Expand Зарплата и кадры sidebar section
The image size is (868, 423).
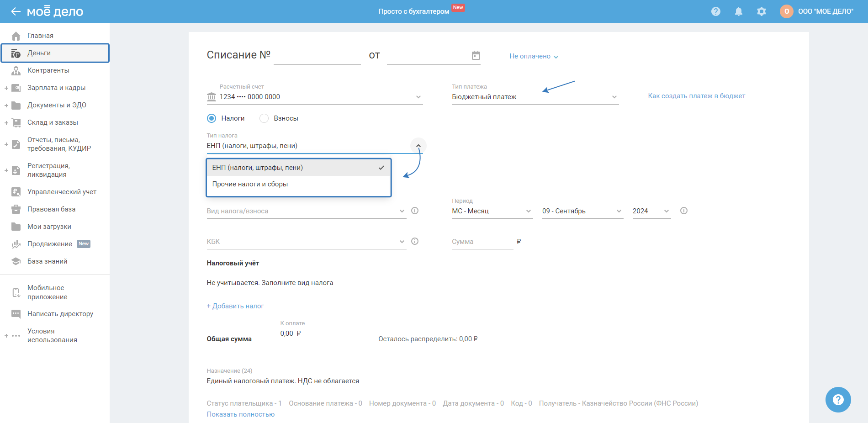(6, 88)
